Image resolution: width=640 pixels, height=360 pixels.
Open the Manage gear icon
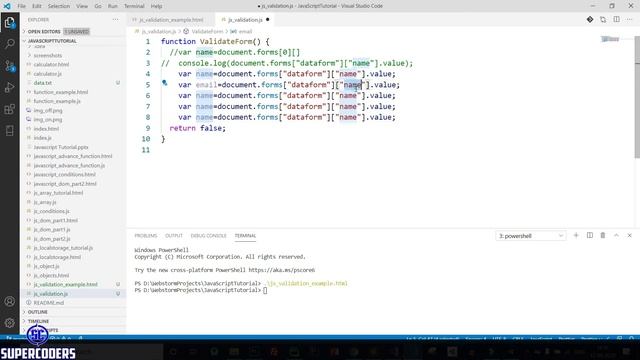[x=9, y=322]
